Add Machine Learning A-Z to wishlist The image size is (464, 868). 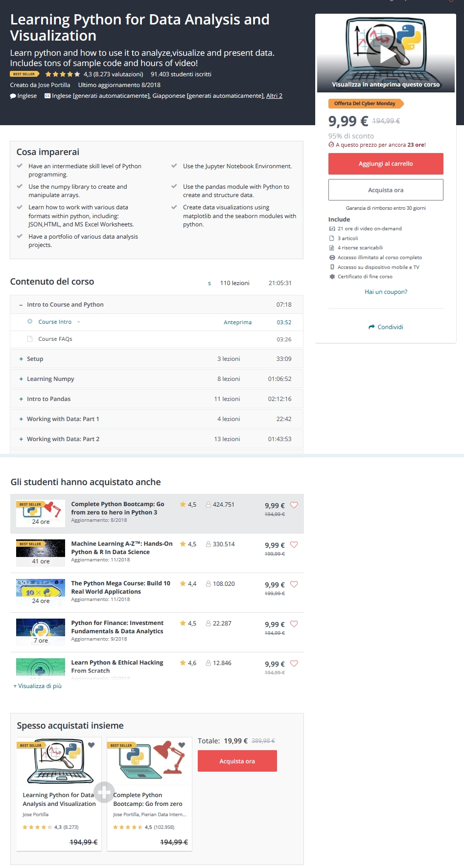(x=294, y=545)
